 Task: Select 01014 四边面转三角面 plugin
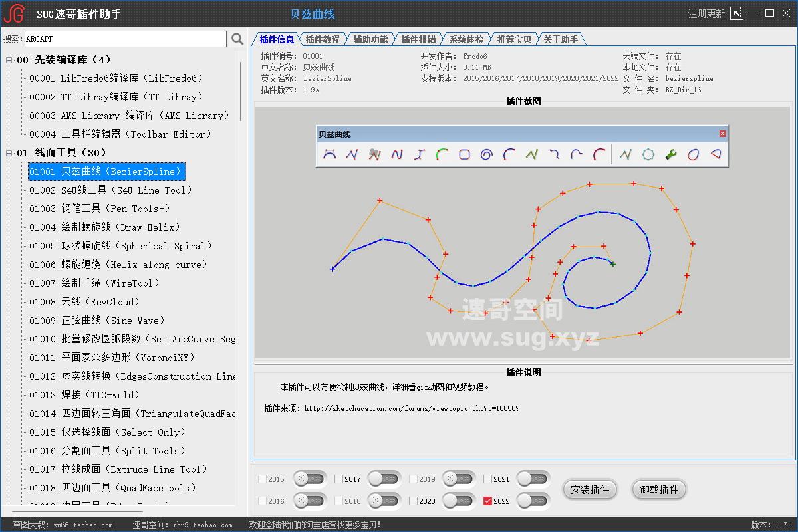point(132,414)
